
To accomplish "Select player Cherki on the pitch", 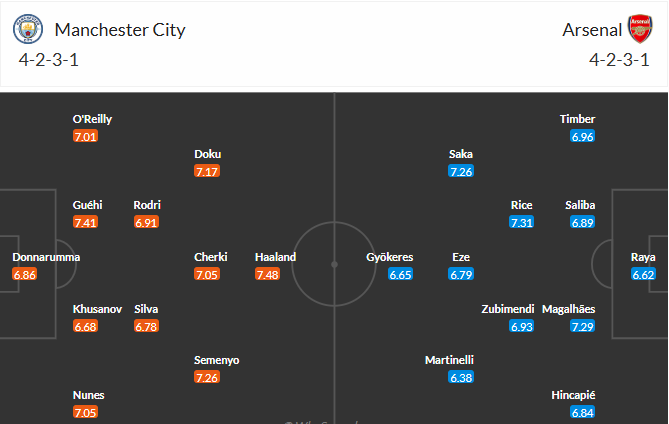I will point(210,257).
